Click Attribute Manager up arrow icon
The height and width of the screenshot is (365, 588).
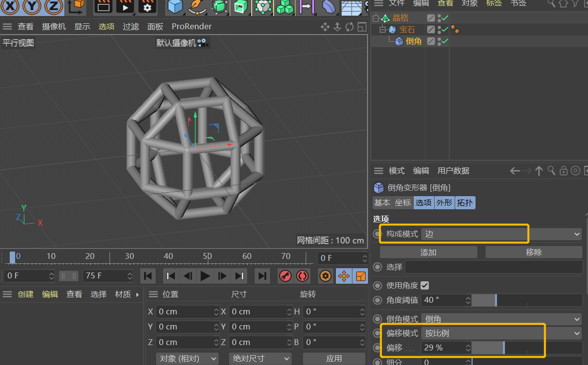click(539, 171)
